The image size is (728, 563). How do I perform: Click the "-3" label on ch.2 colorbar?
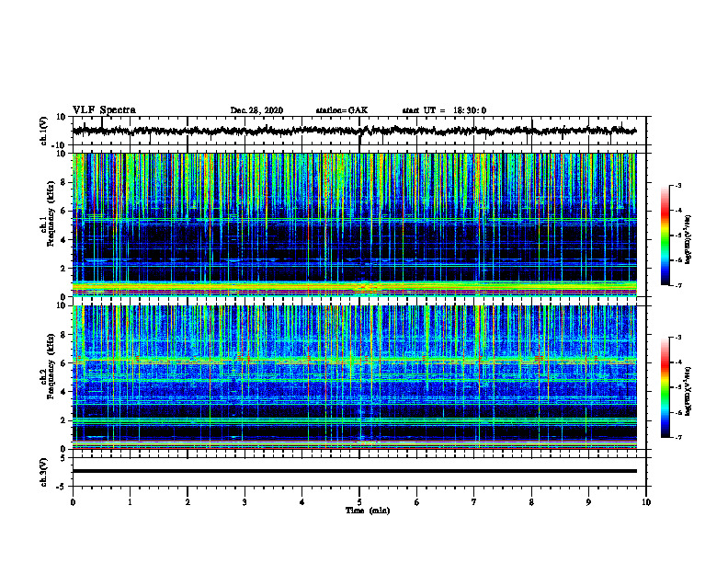[677, 338]
